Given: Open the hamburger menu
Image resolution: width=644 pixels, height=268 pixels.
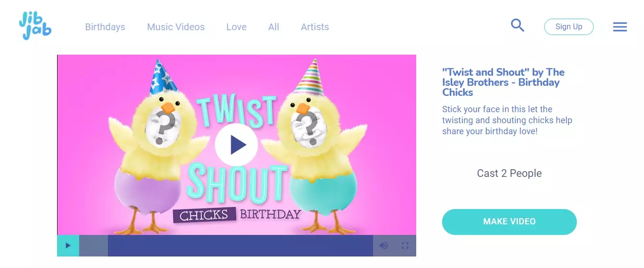Looking at the screenshot, I should 620,27.
